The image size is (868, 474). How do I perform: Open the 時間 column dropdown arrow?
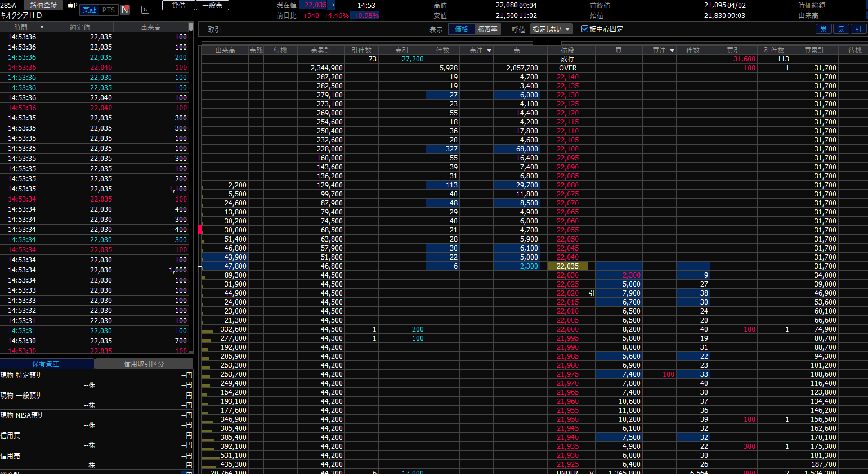(42, 27)
